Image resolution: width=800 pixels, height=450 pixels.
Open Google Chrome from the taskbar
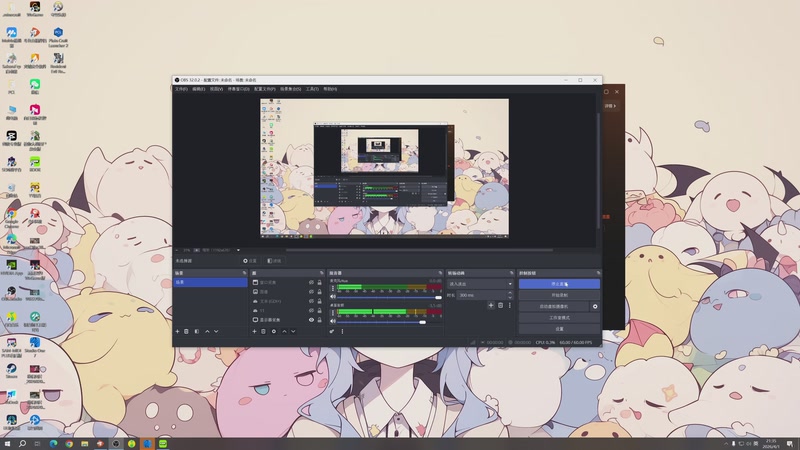[x=69, y=444]
